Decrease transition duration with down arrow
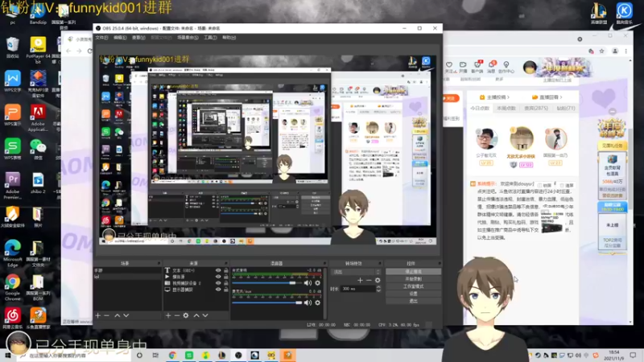Image resolution: width=644 pixels, height=362 pixels. pos(378,290)
